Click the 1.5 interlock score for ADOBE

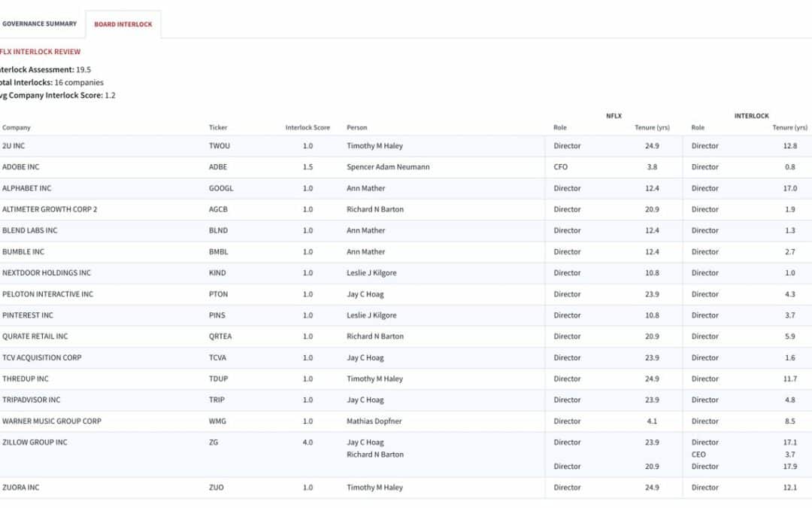308,167
